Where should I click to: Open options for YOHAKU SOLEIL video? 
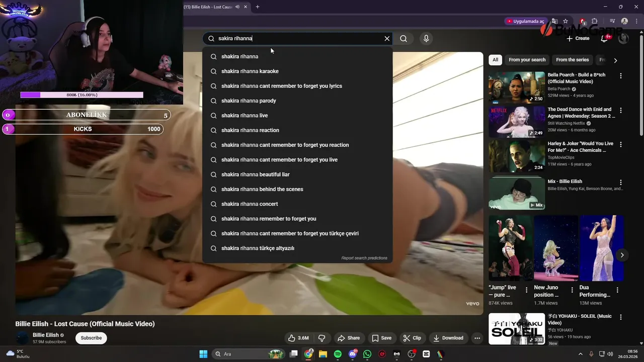point(621,317)
